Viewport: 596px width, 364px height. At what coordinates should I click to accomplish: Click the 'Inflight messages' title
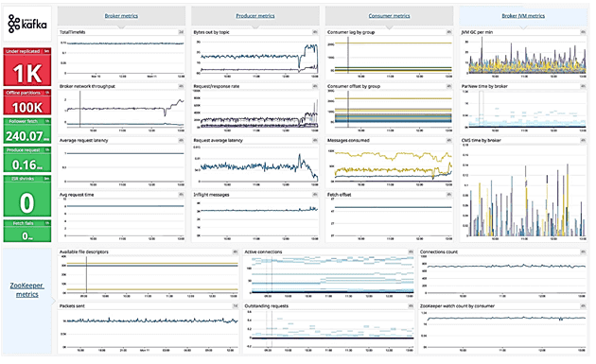pos(211,195)
